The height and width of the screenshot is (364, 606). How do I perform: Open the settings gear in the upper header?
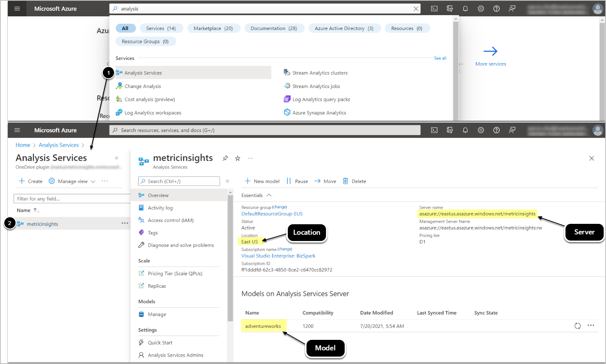(x=481, y=9)
